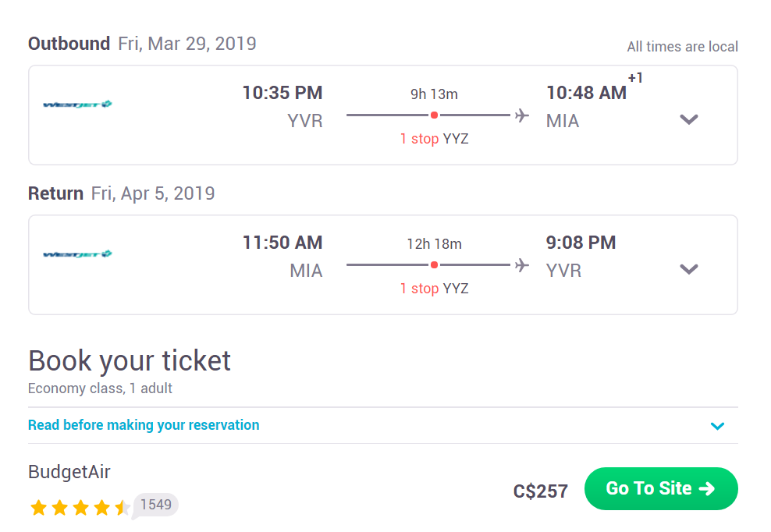Click the return 1 stop YYZ label

tap(434, 289)
